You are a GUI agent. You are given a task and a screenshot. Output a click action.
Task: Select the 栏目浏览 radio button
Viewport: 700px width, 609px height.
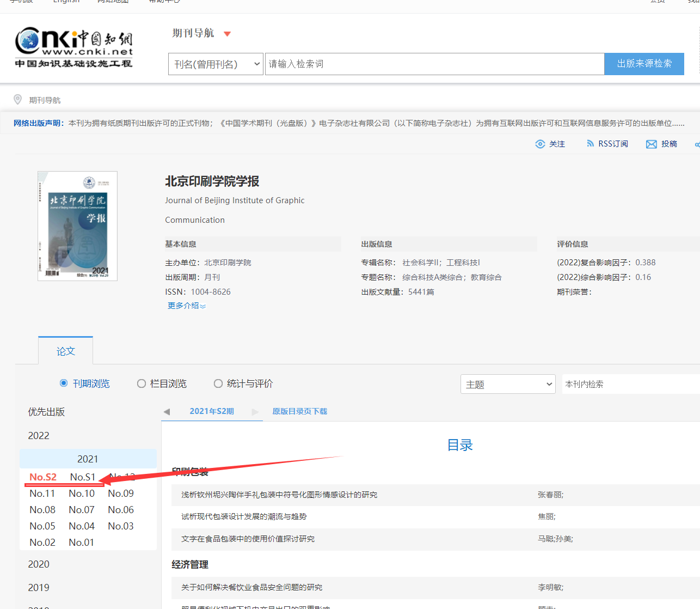click(142, 383)
